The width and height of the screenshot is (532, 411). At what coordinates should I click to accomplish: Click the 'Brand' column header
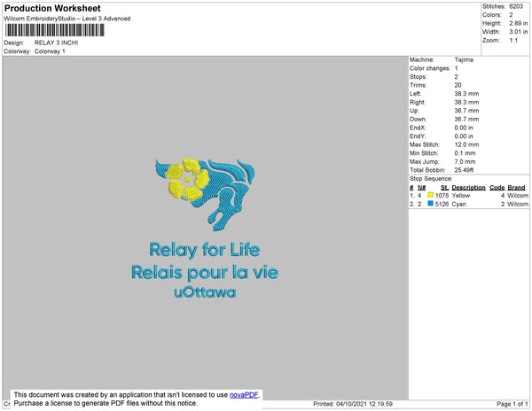coord(516,188)
